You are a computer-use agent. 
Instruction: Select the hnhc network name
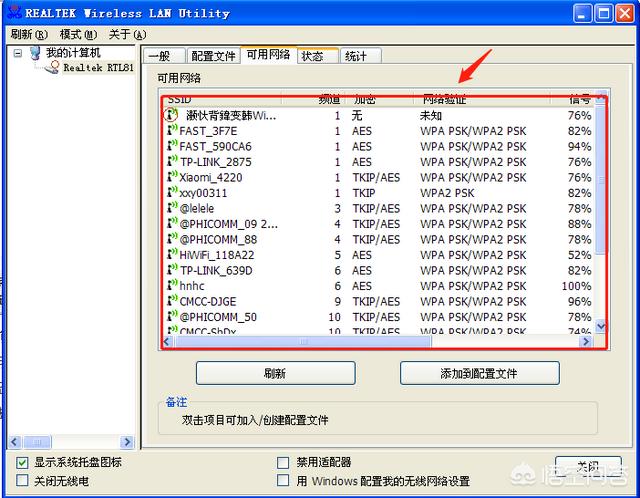[x=192, y=286]
